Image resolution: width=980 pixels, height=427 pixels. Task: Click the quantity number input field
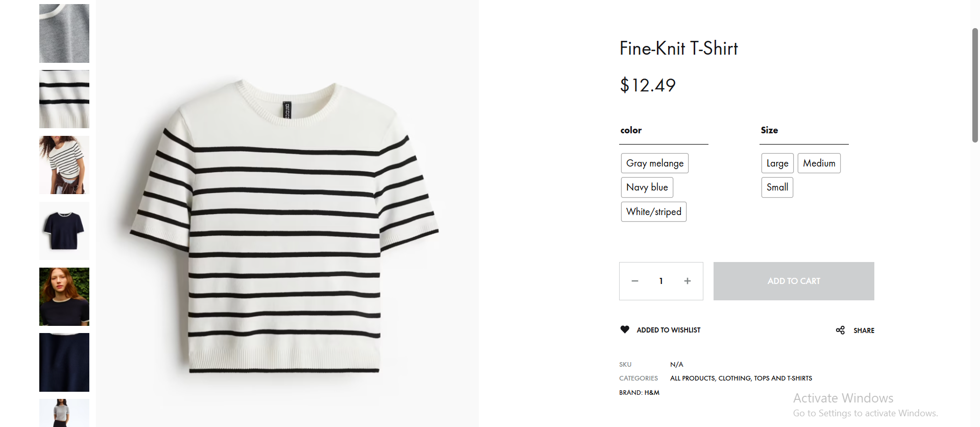[661, 281]
